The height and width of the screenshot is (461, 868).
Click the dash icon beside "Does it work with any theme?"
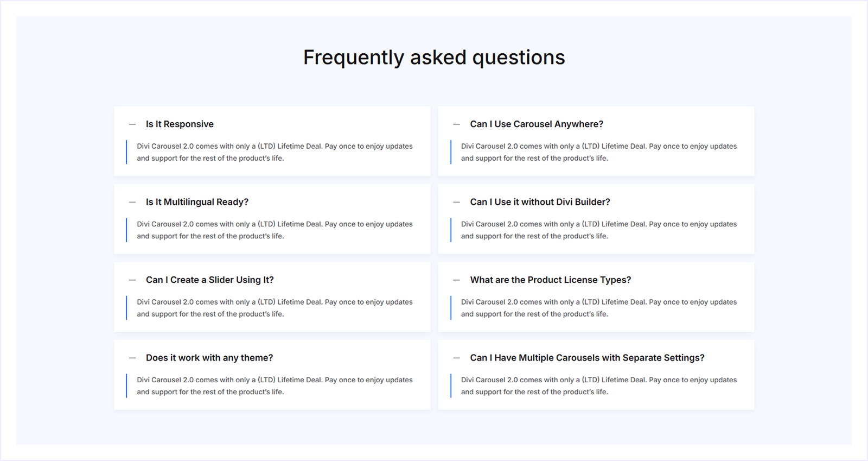(131, 358)
